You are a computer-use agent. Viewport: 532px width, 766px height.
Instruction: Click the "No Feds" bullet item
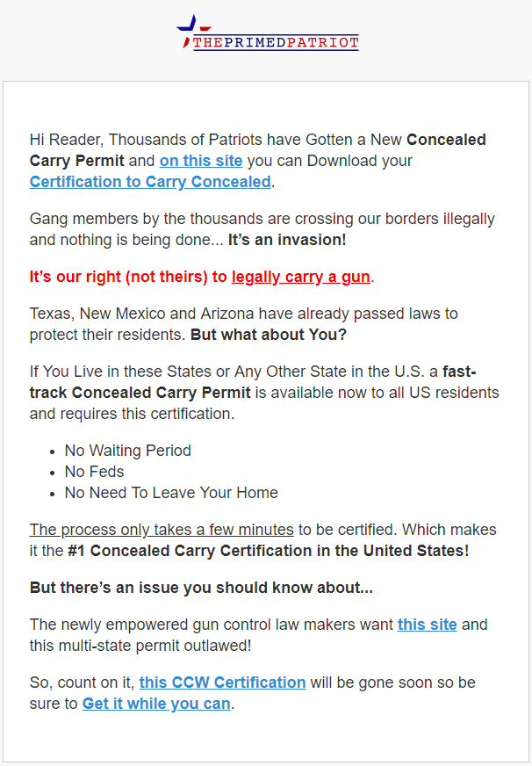coord(94,472)
